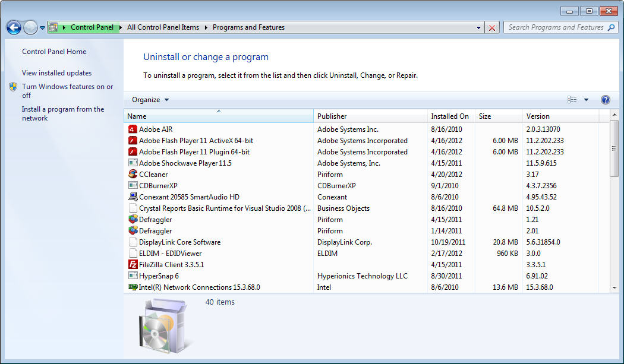Click Install a program from the network
624x364 pixels.
(63, 113)
